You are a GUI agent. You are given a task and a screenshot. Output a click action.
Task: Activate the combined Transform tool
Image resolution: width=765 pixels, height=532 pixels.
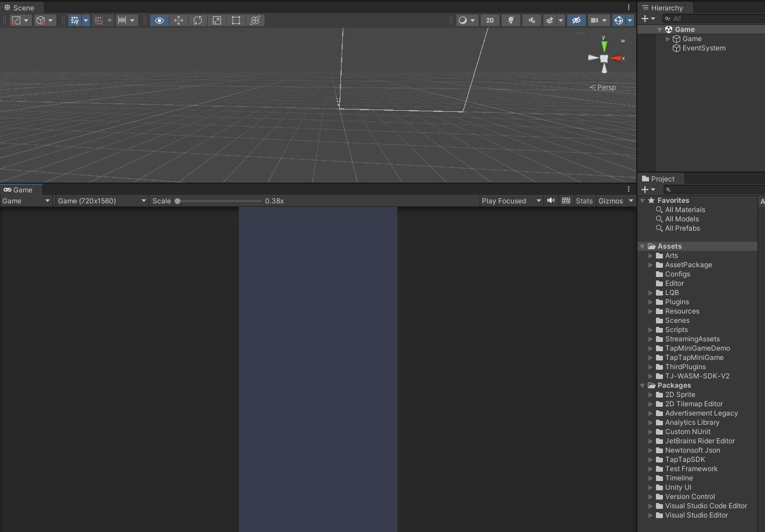[255, 20]
